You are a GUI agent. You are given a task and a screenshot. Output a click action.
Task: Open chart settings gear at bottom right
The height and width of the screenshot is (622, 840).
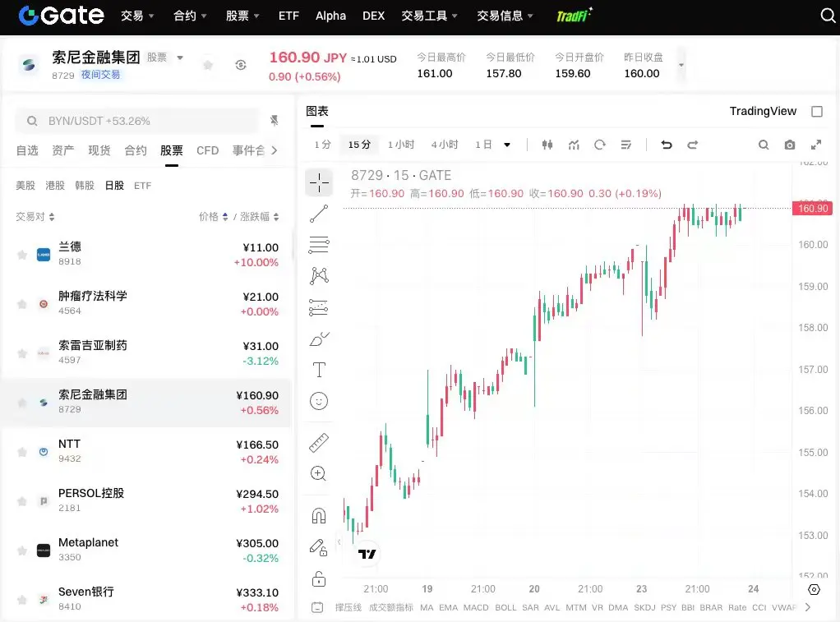tap(814, 589)
